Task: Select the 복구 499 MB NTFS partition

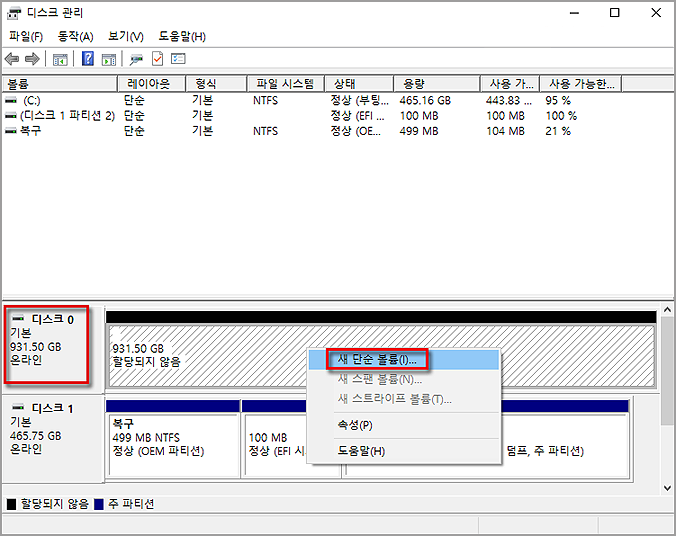Action: click(173, 439)
